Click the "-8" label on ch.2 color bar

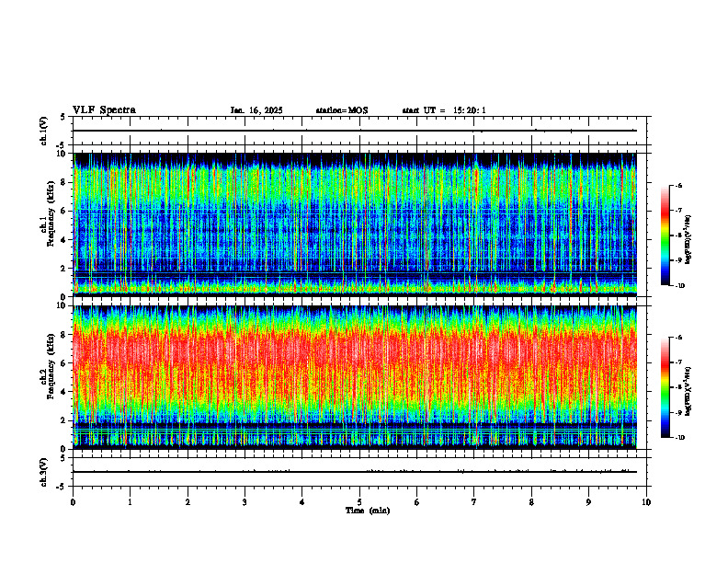tap(678, 387)
